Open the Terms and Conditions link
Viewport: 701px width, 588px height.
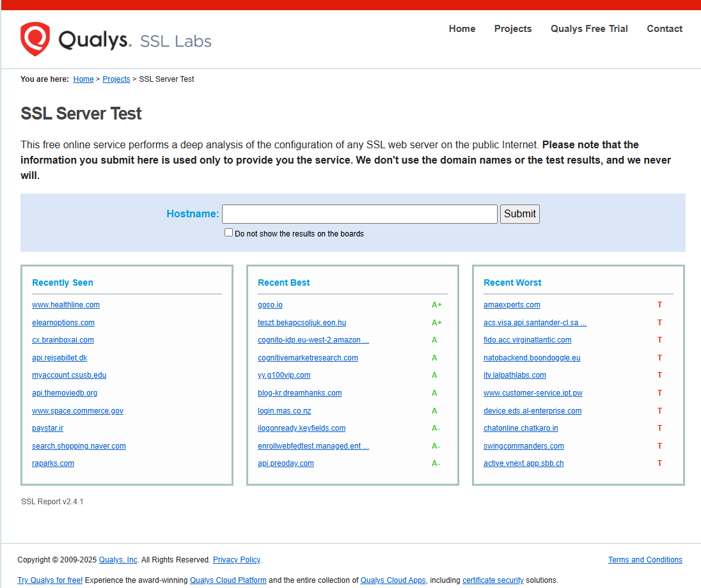(645, 560)
